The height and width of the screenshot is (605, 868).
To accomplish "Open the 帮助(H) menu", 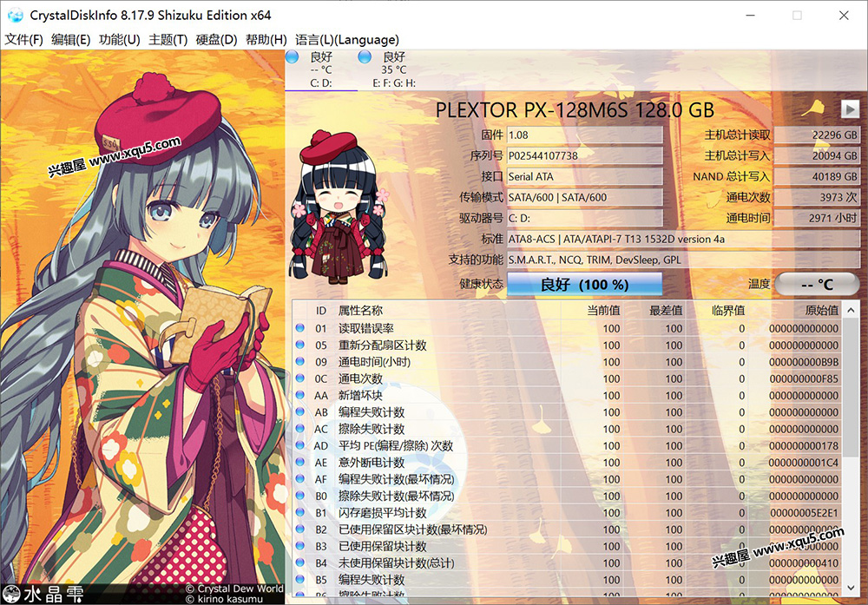I will coord(266,40).
